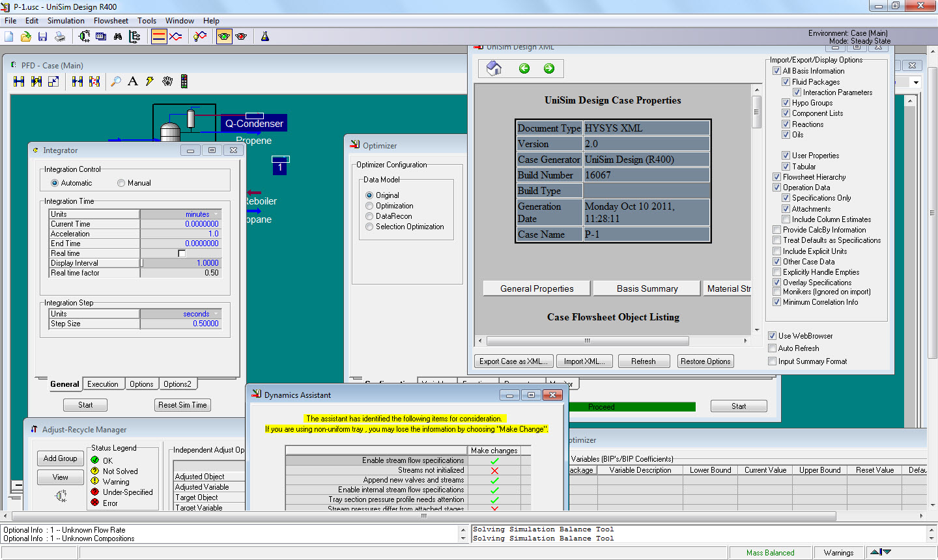Navigate forward in XML viewer
The height and width of the screenshot is (560, 938).
point(549,68)
